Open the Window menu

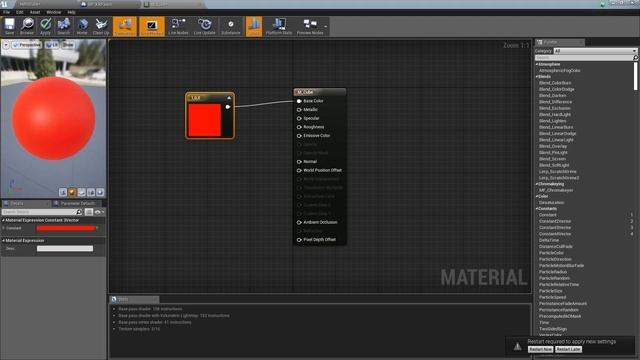(53, 12)
